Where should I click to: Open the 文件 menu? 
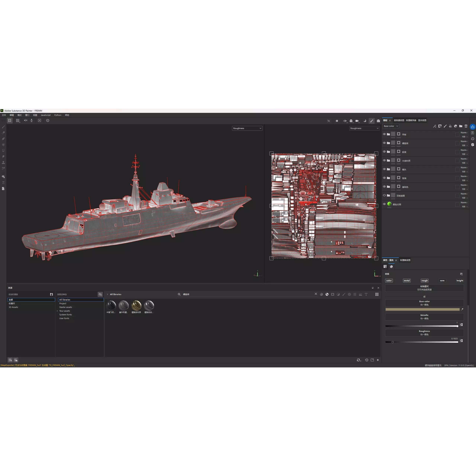[4, 115]
